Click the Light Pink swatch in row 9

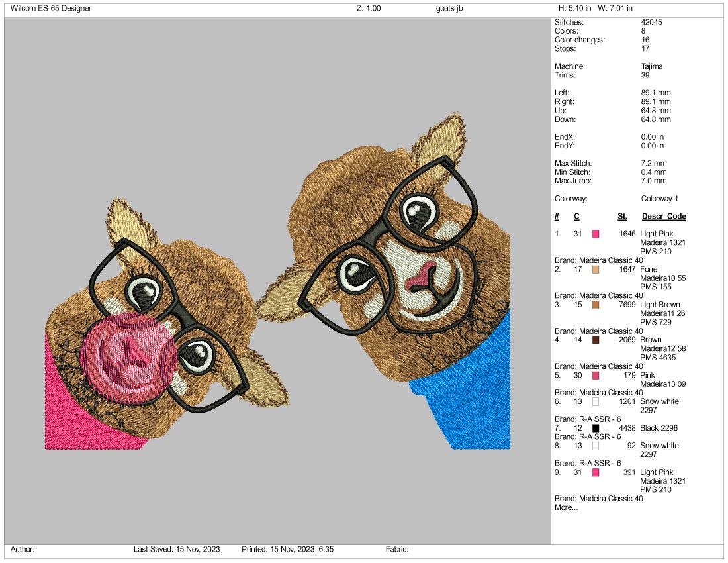tap(596, 472)
